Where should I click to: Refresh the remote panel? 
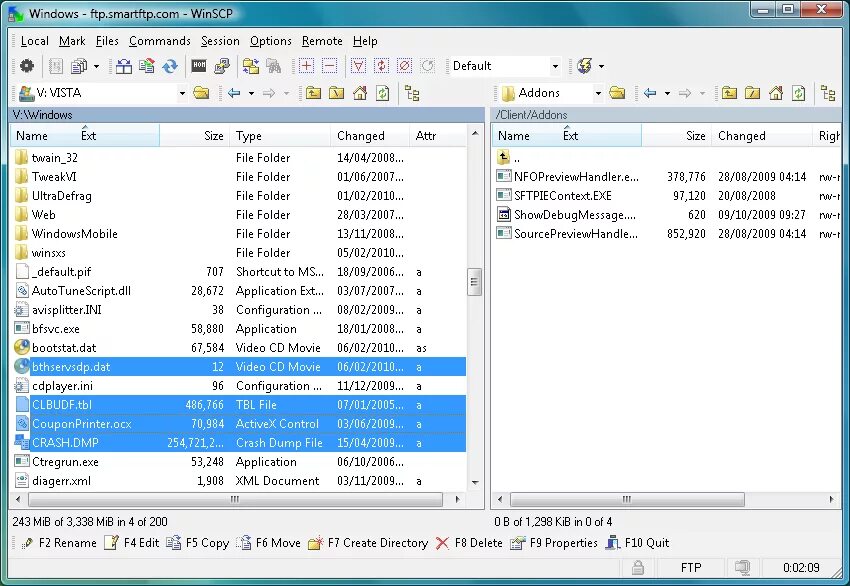tap(799, 93)
